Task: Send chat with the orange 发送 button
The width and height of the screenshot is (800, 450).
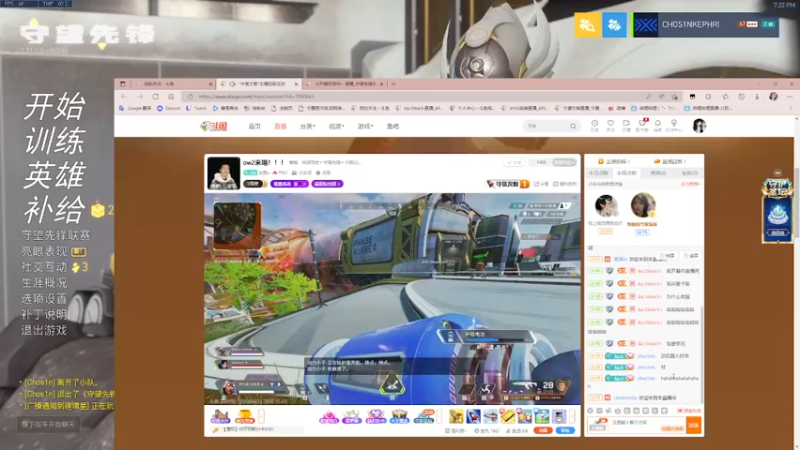Action: pos(694,425)
